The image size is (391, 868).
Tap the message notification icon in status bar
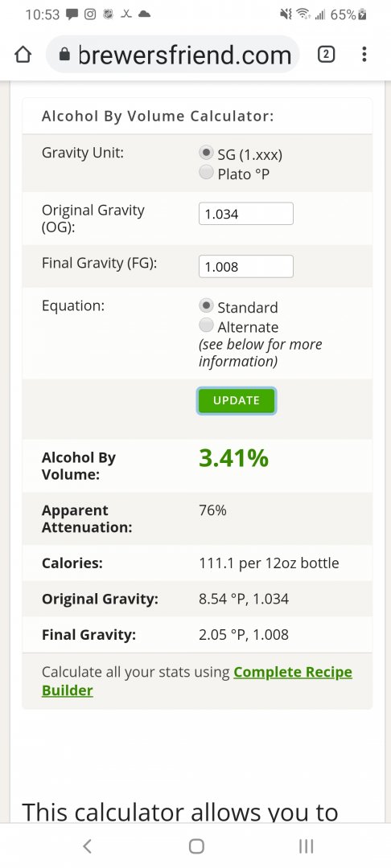72,14
